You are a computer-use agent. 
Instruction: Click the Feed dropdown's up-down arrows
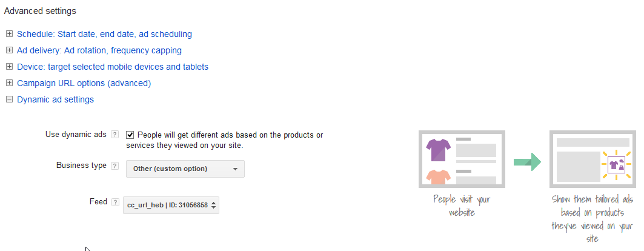point(213,206)
